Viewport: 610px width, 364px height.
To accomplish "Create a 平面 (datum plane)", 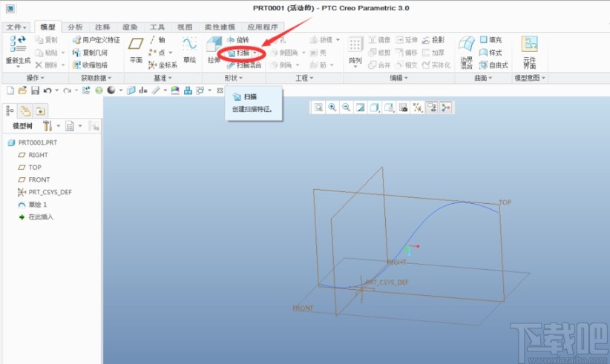I will (x=136, y=50).
